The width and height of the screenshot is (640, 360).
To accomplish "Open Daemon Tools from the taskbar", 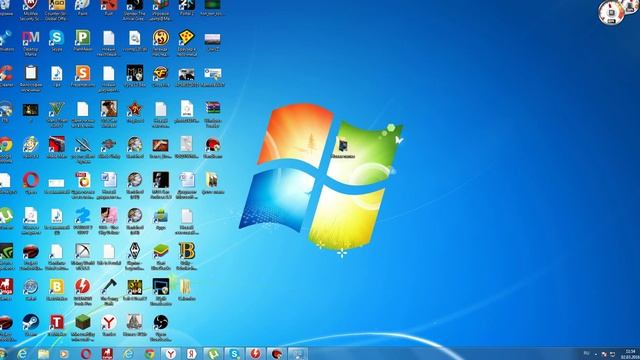I will pos(256,354).
